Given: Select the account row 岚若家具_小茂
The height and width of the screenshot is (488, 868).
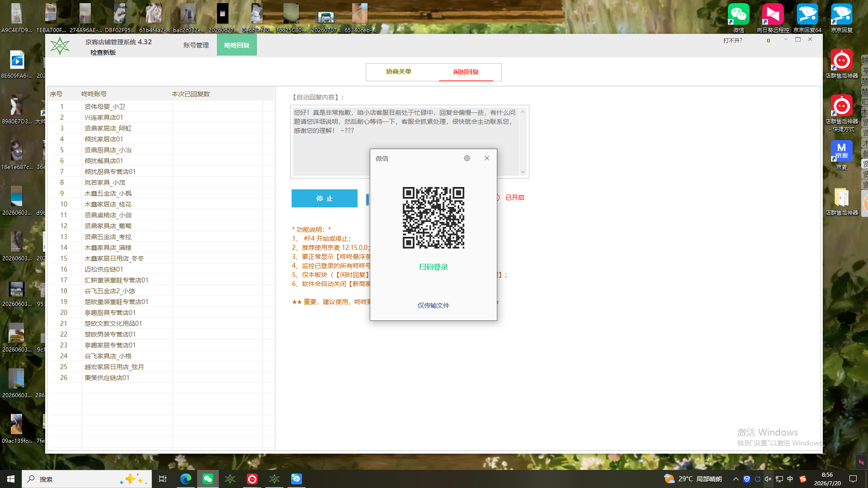Looking at the screenshot, I should (x=161, y=183).
